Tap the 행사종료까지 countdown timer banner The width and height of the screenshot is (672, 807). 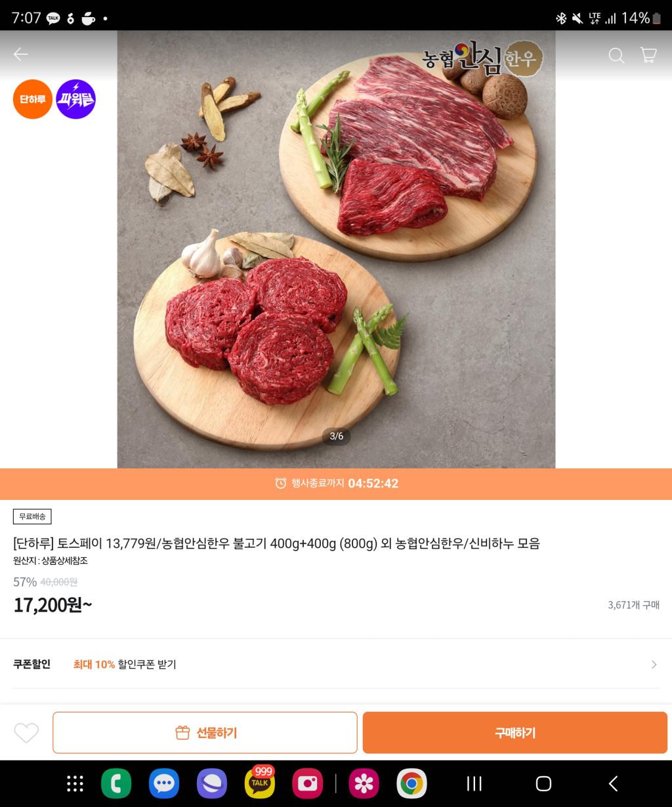(x=336, y=484)
